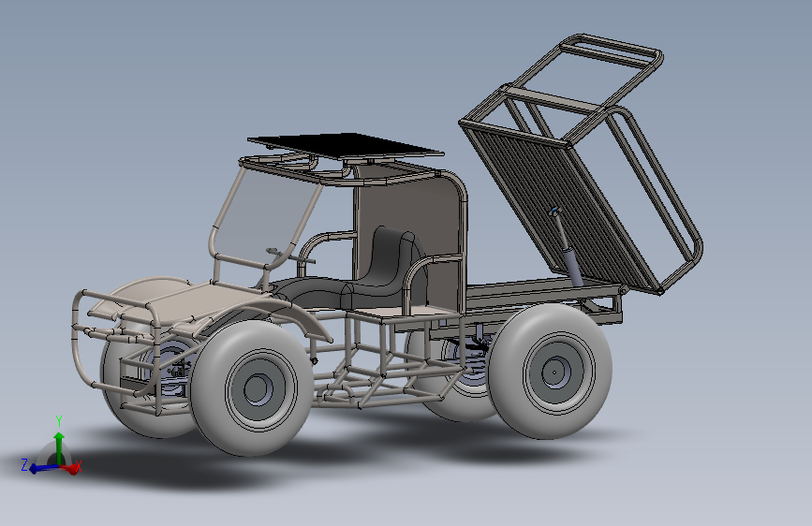Click the blue Z axis of the triad
This screenshot has height=526, width=812.
[x=42, y=469]
